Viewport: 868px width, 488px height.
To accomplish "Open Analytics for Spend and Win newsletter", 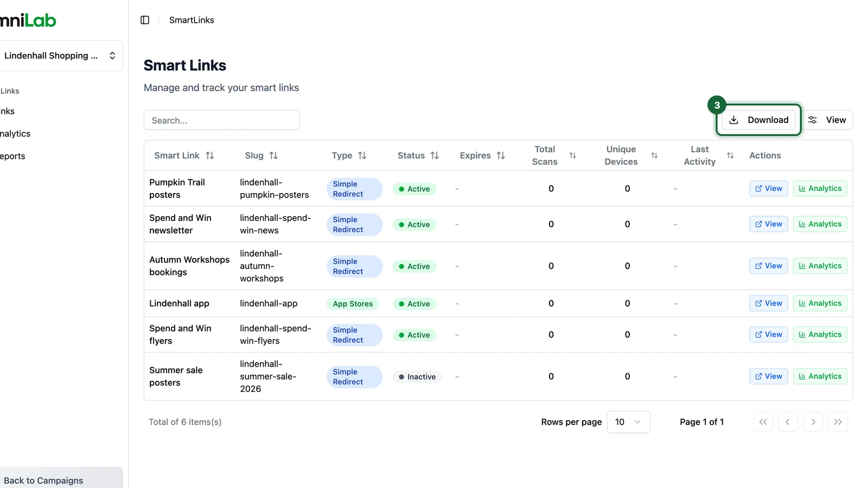I will 820,224.
